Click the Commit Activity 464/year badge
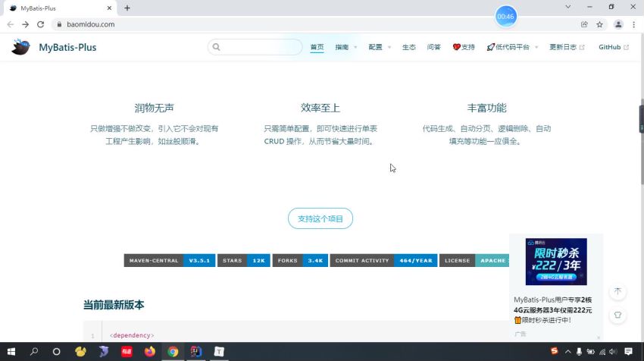The height and width of the screenshot is (361, 644). tap(383, 260)
